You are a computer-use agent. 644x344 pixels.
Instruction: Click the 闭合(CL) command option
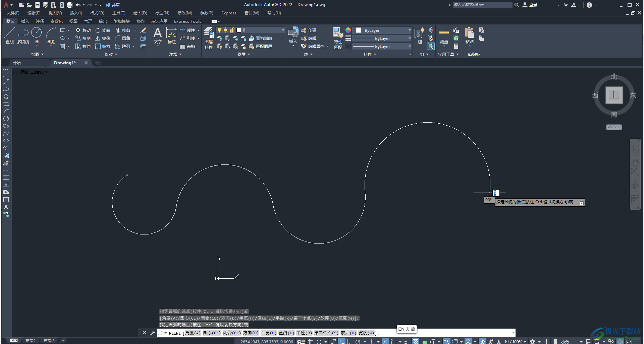[232, 333]
